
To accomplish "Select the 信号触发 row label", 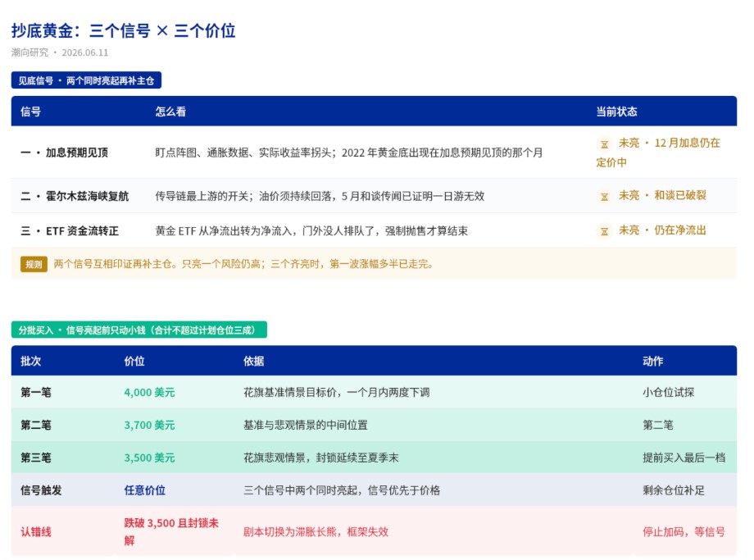I will pyautogui.click(x=41, y=490).
